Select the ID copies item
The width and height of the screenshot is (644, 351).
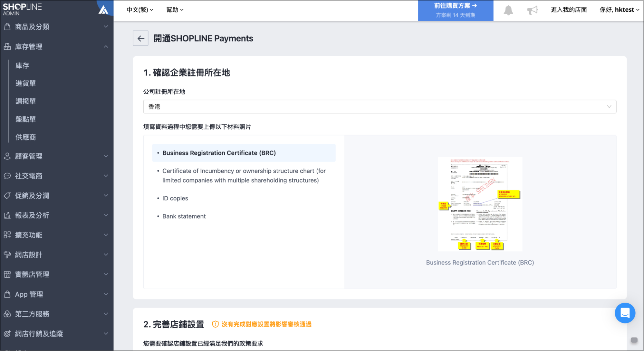pyautogui.click(x=175, y=199)
